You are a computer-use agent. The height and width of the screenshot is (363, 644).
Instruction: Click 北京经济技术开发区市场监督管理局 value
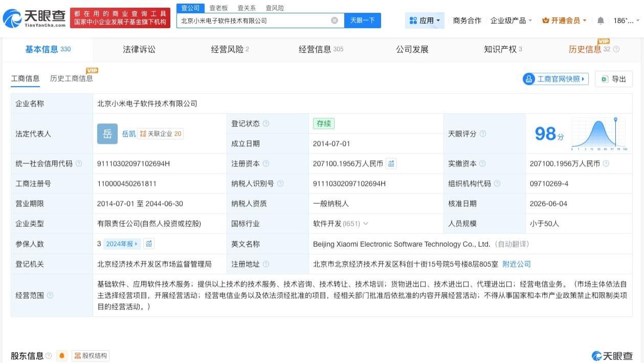click(x=154, y=264)
